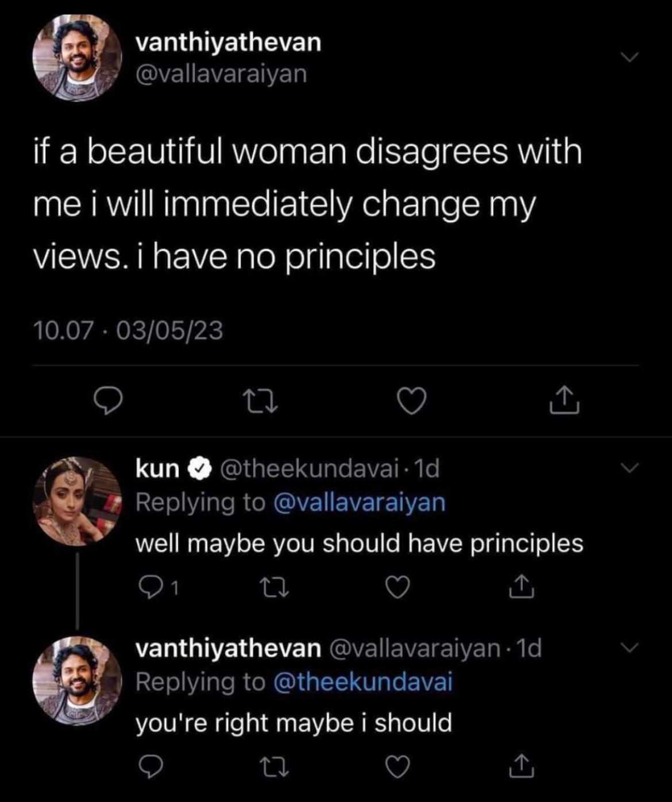View vanthiyathevan's profile picture at top
The width and height of the screenshot is (672, 802).
pyautogui.click(x=77, y=58)
